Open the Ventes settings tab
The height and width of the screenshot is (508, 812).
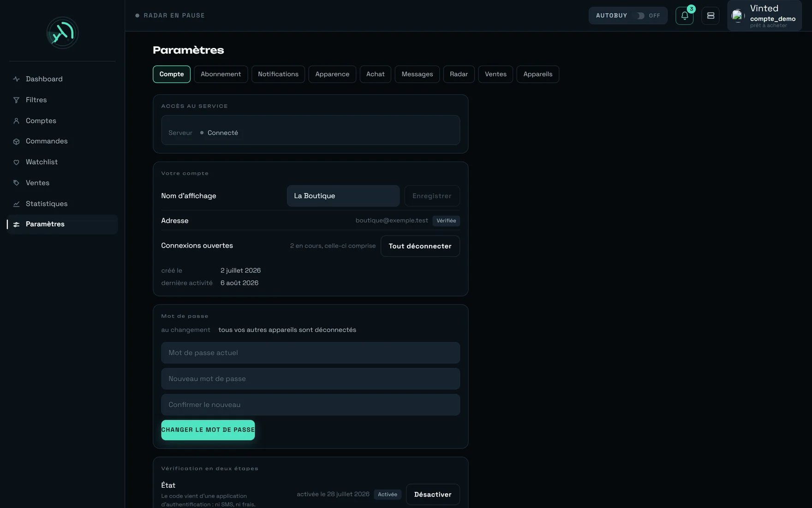(x=496, y=74)
